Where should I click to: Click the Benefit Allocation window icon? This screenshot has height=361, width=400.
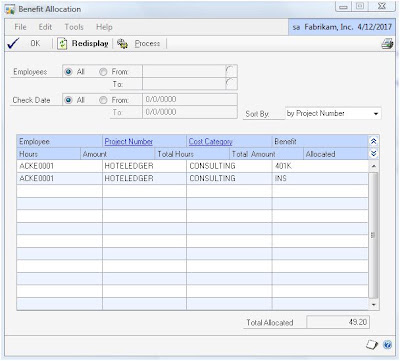pos(10,9)
